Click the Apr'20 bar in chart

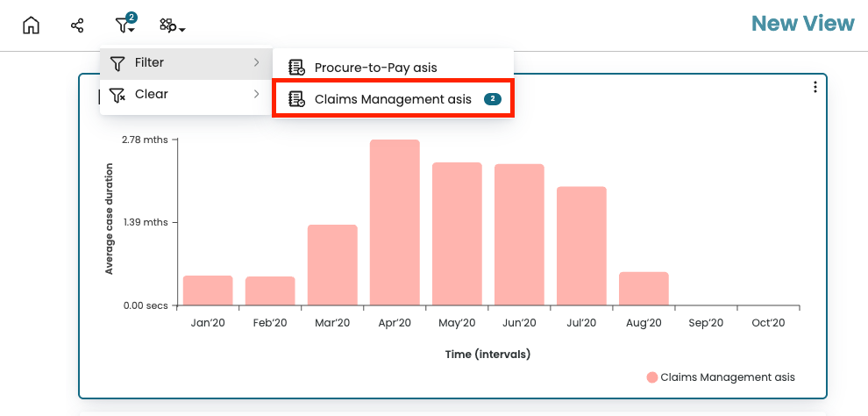[394, 222]
